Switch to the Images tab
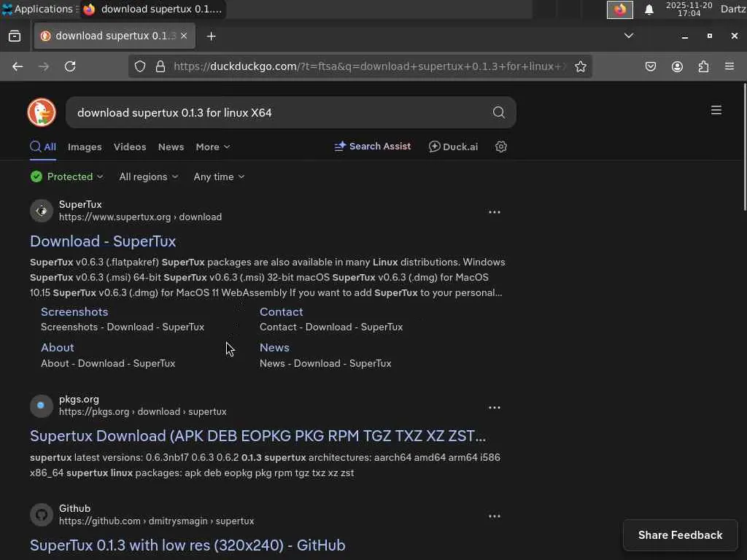 click(85, 147)
